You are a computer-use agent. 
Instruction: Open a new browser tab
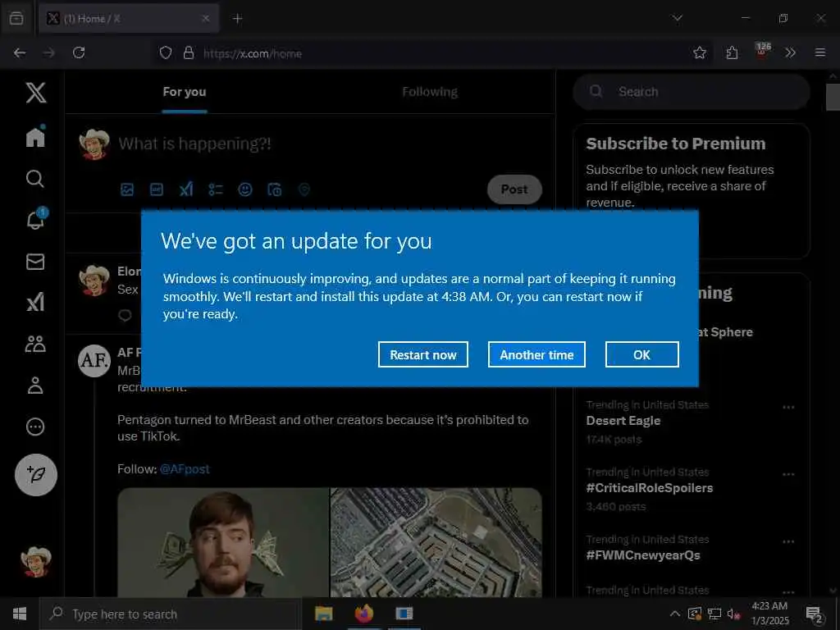[x=237, y=19]
